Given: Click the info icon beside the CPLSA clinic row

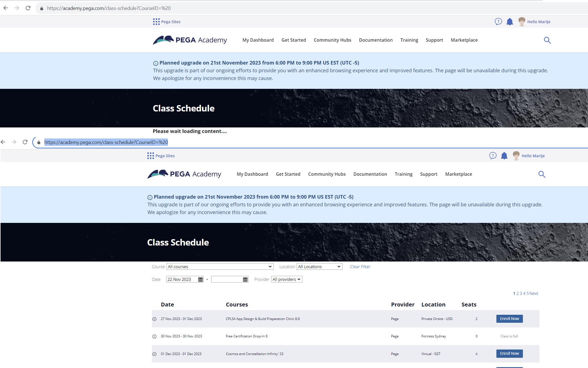Looking at the screenshot, I should coord(154,319).
